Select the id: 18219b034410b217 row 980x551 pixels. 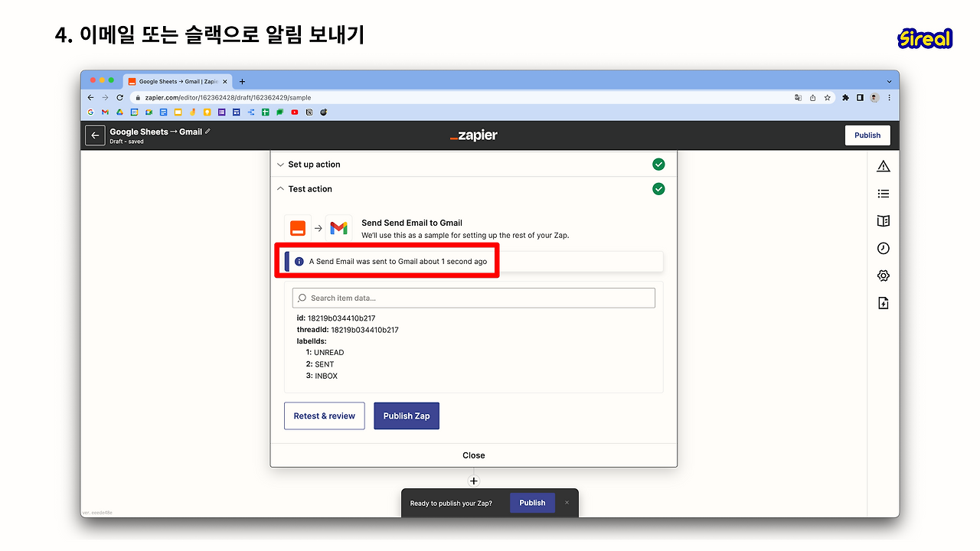(336, 318)
